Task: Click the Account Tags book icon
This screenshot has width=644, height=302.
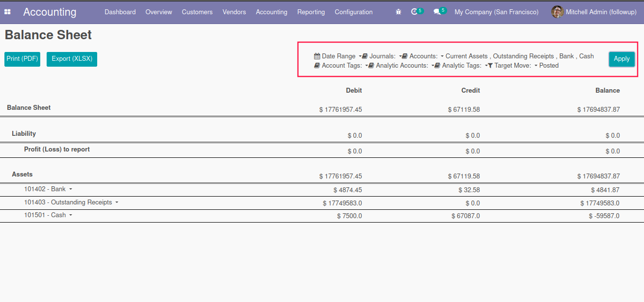Action: [317, 66]
